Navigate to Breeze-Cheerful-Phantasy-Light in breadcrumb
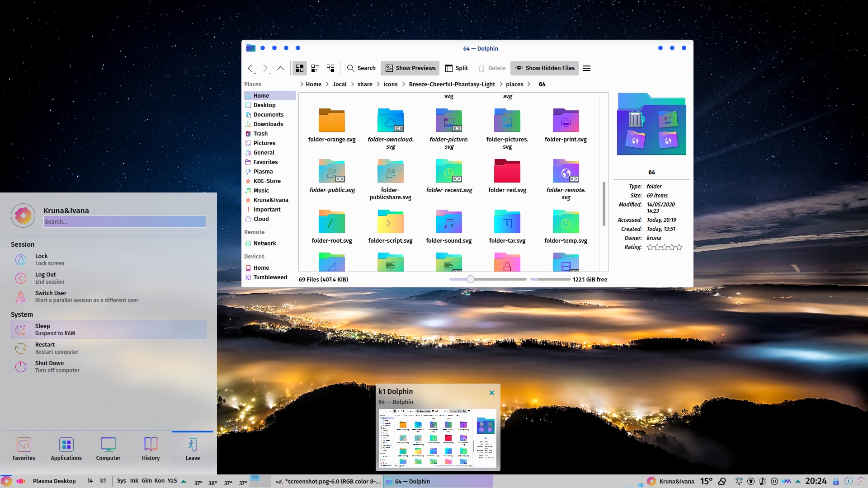 [452, 84]
